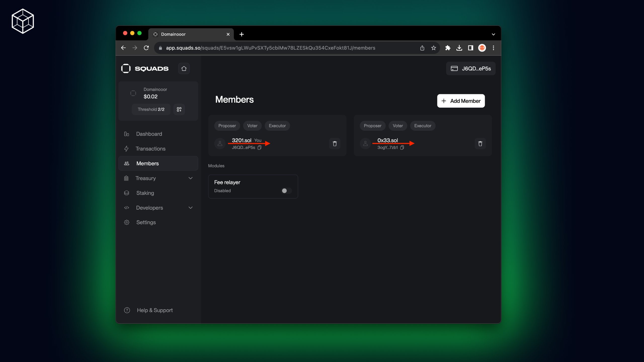Open the browser extensions puzzle icon

(x=448, y=48)
